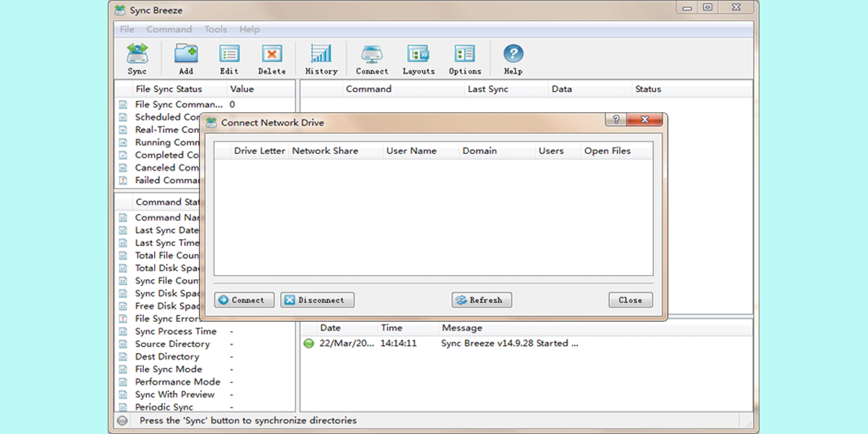Click the Message column header in the log

pos(595,328)
